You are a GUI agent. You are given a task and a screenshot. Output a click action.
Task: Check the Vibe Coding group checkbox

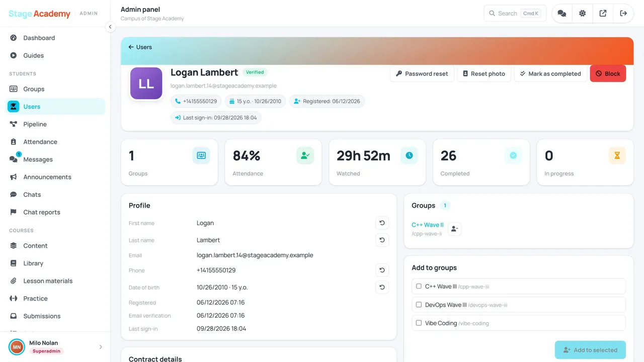(x=419, y=323)
